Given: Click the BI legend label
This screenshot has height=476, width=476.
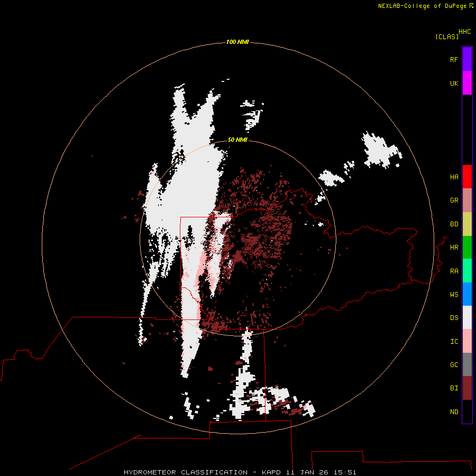Looking at the screenshot, I should click(454, 388).
